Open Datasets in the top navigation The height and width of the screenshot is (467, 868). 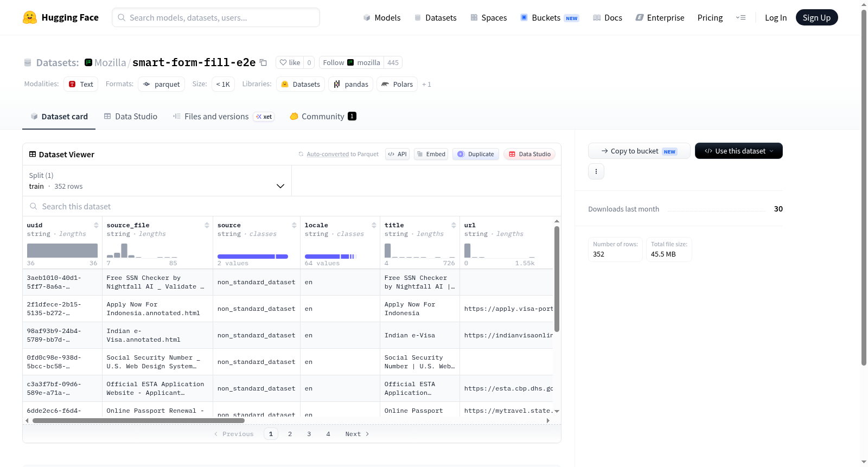435,17
